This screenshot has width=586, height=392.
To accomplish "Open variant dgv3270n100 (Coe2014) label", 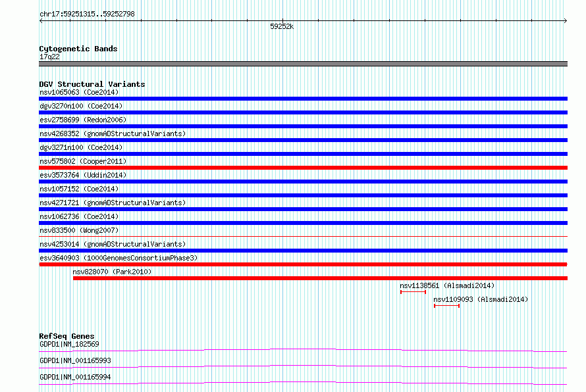I will click(x=81, y=106).
